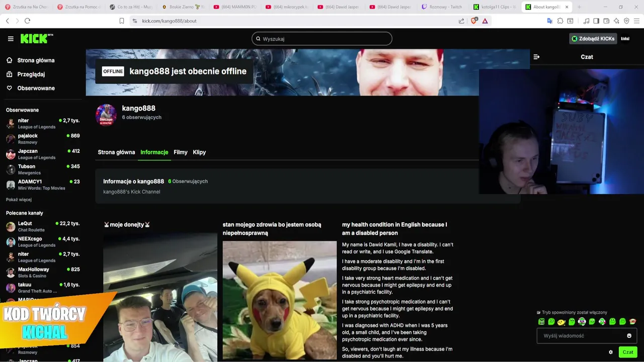Viewport: 644px width, 362px height.
Task: Open NEEXcsgo recommended channel
Action: click(x=43, y=242)
